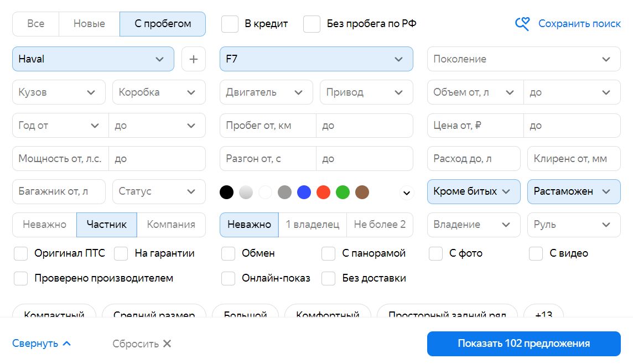
Task: Open the Кузов dropdown
Action: pyautogui.click(x=59, y=92)
